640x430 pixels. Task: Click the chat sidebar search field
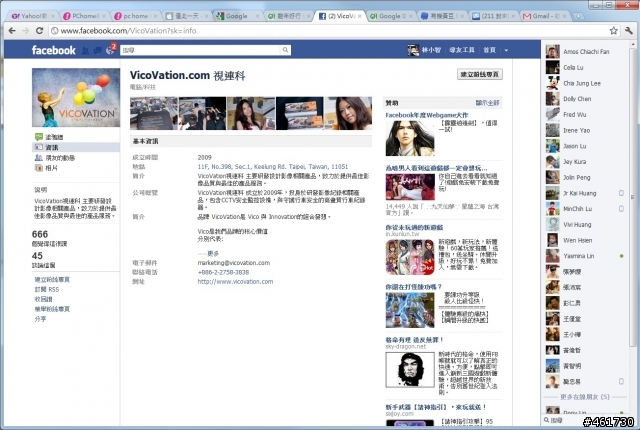[x=585, y=420]
